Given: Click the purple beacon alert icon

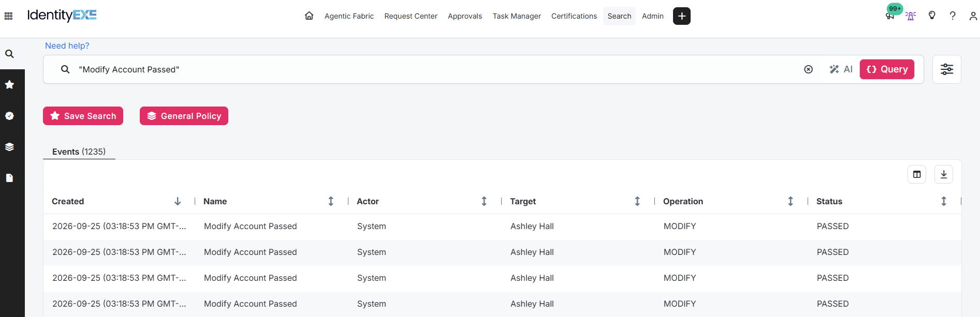Looking at the screenshot, I should coord(911,16).
